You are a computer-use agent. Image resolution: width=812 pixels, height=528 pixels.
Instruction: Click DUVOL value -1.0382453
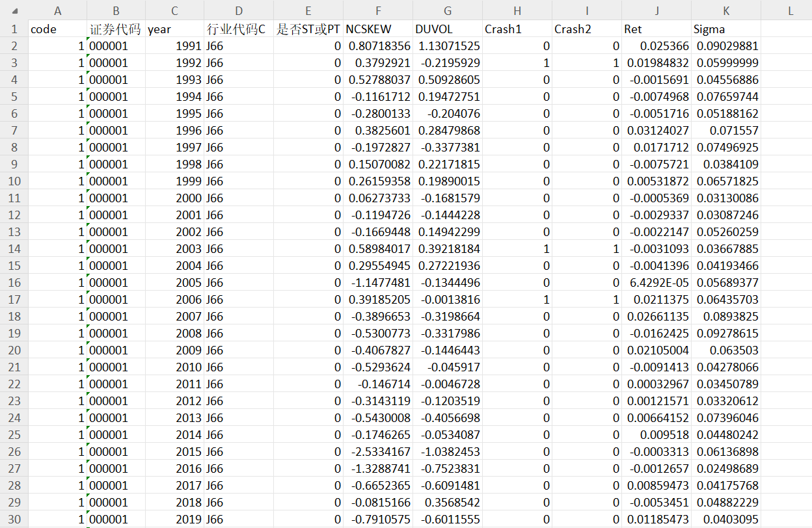pyautogui.click(x=448, y=452)
